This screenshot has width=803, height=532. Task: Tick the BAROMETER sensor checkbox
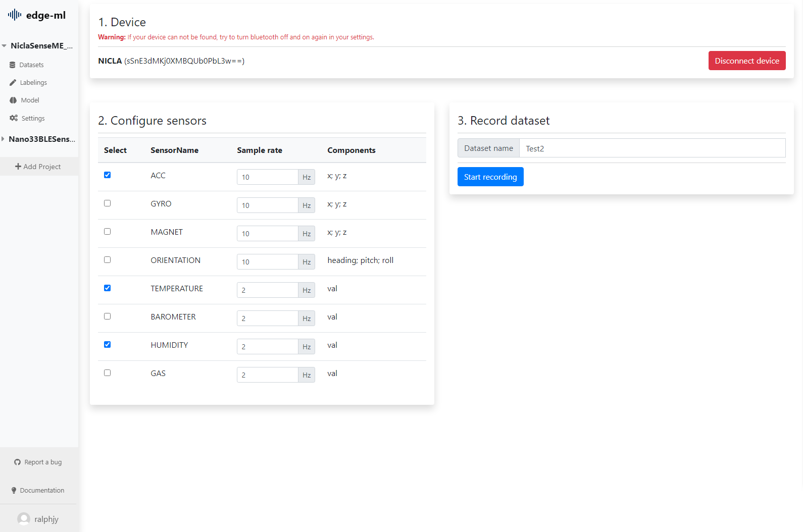coord(107,316)
